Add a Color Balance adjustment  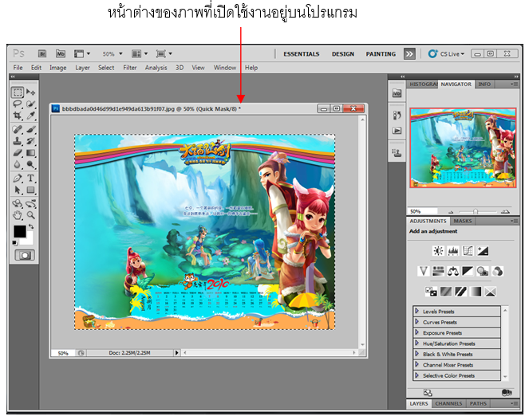click(x=452, y=271)
